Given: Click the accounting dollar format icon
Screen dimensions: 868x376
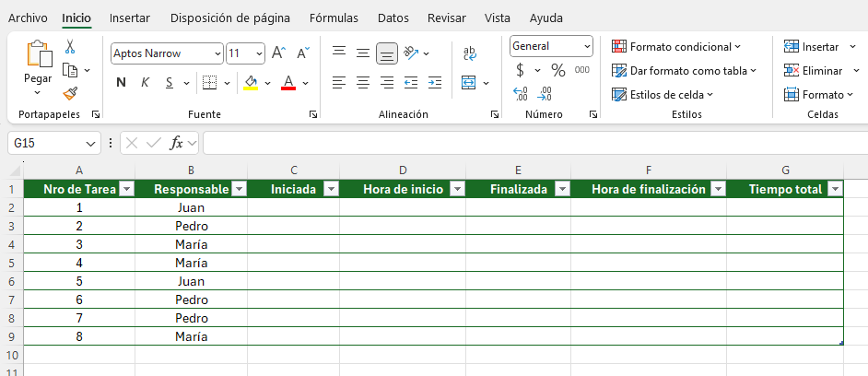Looking at the screenshot, I should (x=520, y=70).
